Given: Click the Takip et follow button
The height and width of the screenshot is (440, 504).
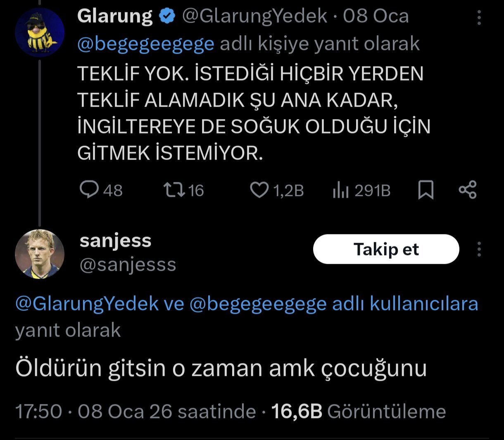Looking at the screenshot, I should click(x=386, y=249).
